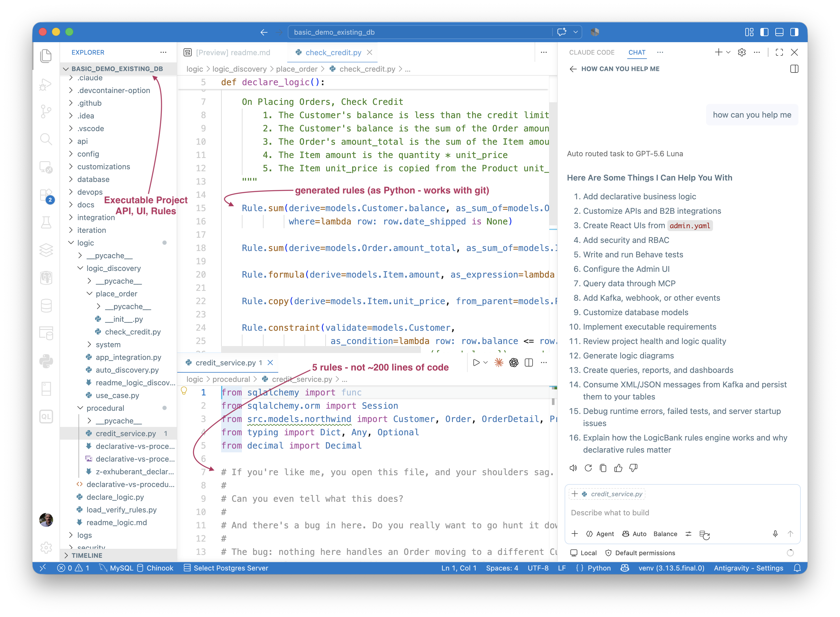Screen dimensions: 840x617
Task: Switch to the CHAT tab
Action: tap(636, 52)
